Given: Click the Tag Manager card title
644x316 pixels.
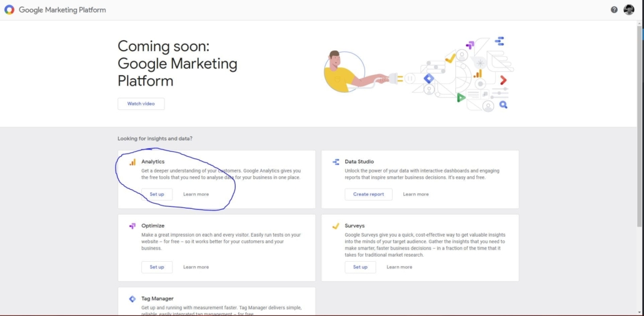Looking at the screenshot, I should tap(158, 299).
